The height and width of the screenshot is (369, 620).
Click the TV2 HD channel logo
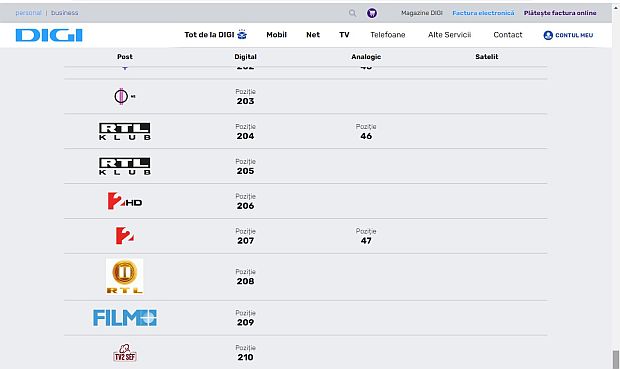[125, 201]
